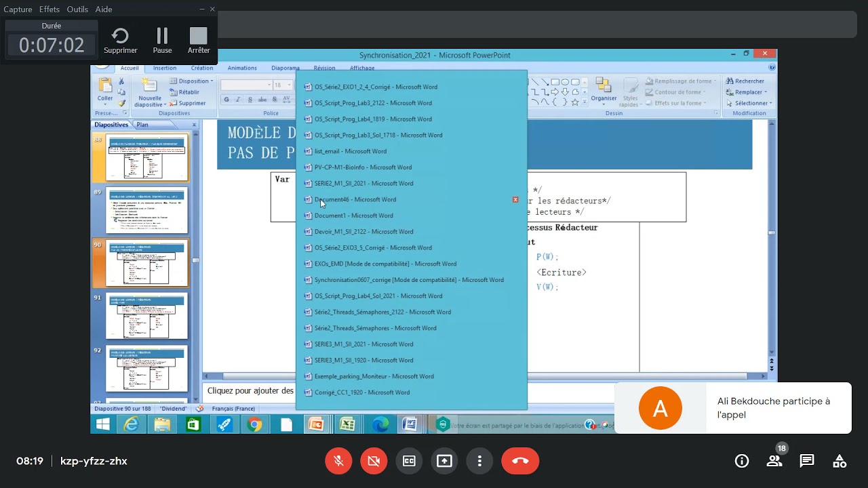Show the participants list
This screenshot has height=488, width=868.
click(x=774, y=461)
